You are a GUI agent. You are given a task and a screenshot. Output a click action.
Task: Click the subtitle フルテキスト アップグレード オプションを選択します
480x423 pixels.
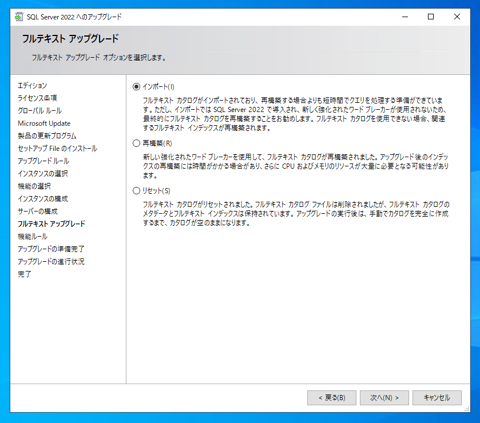click(99, 58)
